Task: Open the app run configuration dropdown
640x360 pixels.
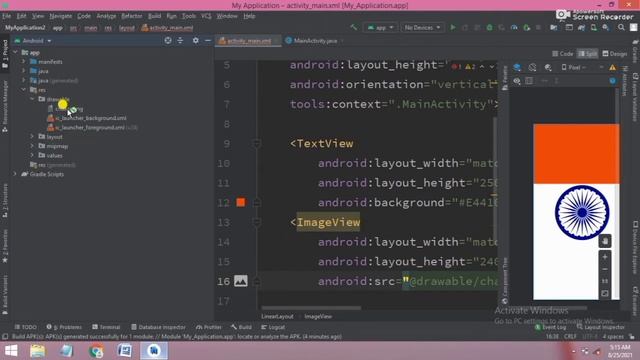Action: (380, 27)
